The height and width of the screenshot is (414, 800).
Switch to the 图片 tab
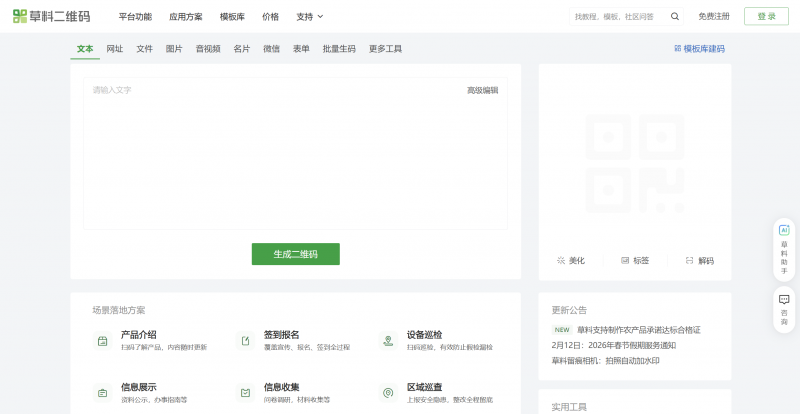[174, 48]
